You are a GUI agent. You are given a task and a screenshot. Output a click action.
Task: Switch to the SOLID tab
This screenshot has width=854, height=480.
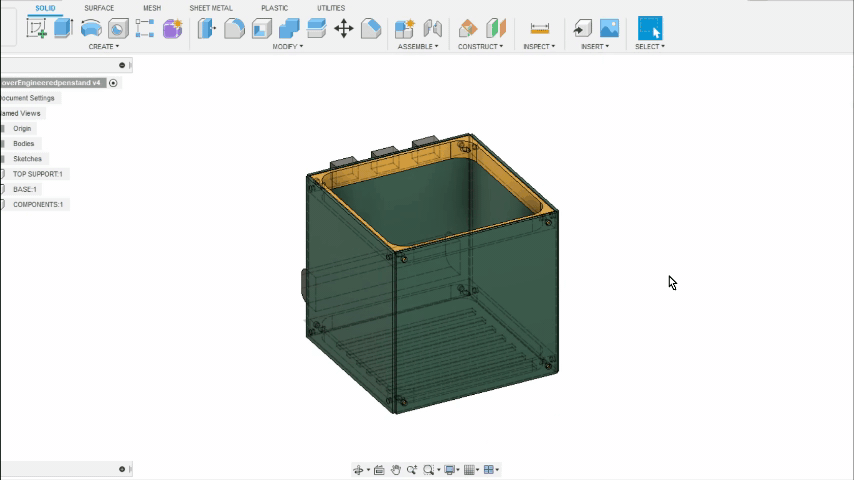[x=45, y=8]
